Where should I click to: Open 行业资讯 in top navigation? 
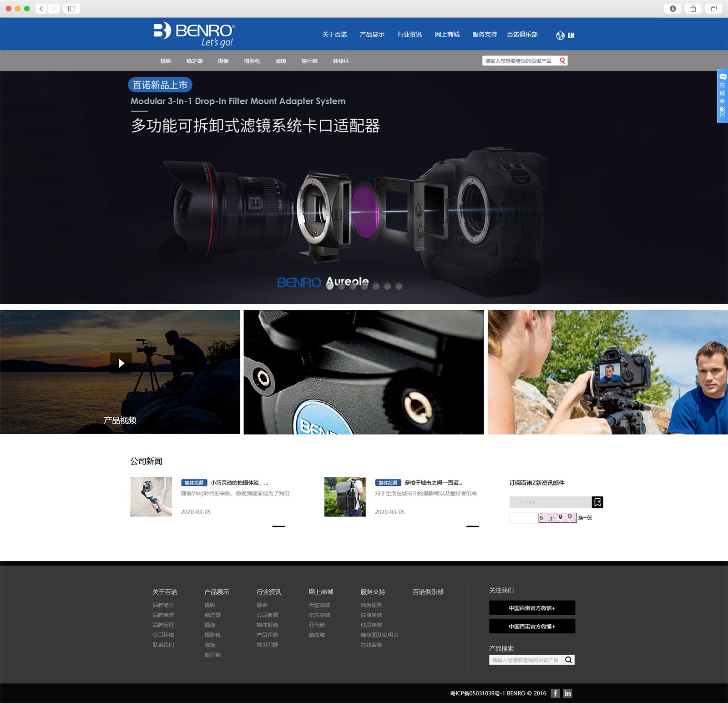pos(409,35)
